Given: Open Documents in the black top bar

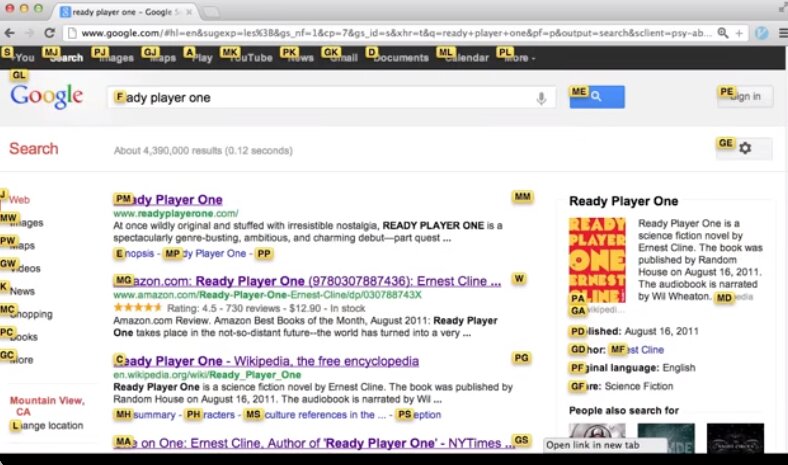Looking at the screenshot, I should [x=399, y=58].
